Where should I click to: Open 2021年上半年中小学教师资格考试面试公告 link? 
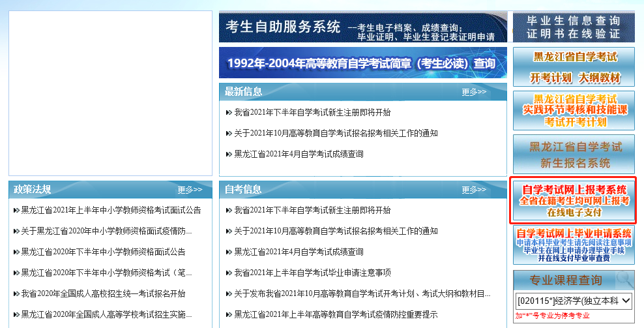(x=111, y=210)
